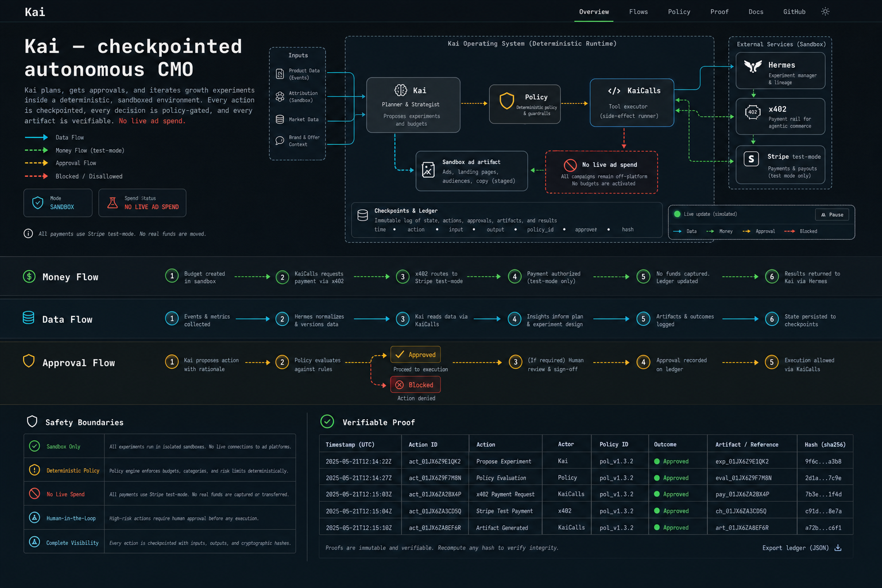Select the Market Data database icon
The height and width of the screenshot is (588, 882).
click(280, 119)
